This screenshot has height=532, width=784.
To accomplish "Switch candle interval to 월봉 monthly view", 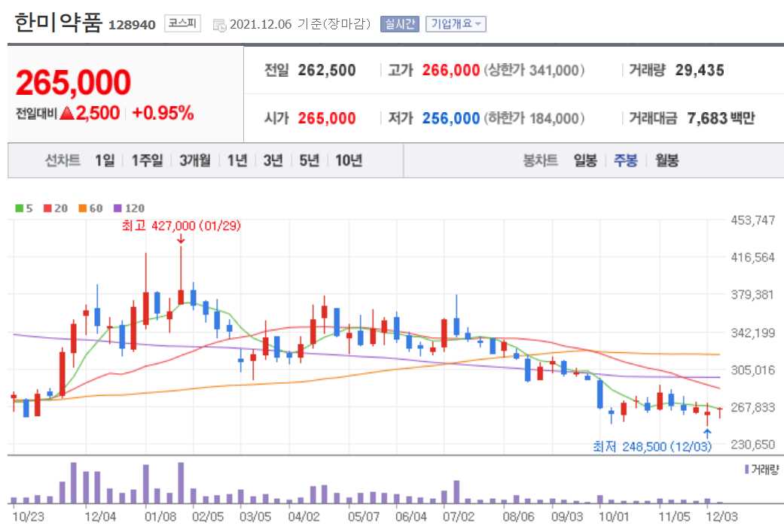I will (x=669, y=160).
